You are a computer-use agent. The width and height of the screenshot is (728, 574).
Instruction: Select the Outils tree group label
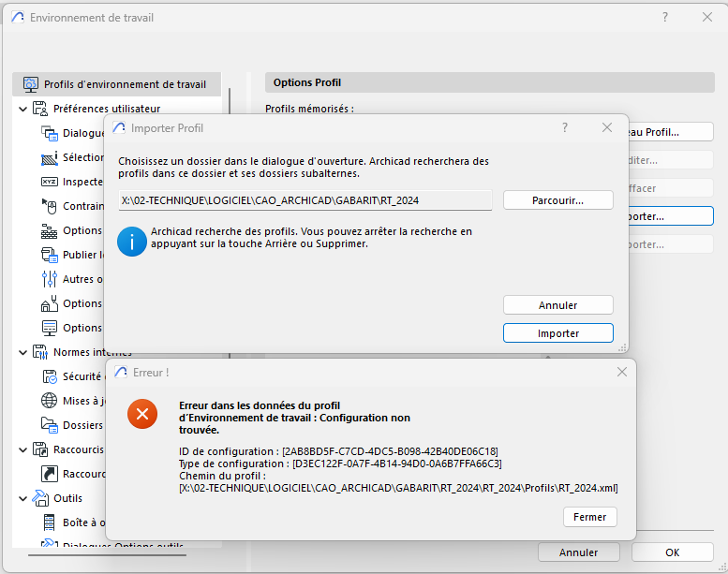pyautogui.click(x=67, y=498)
